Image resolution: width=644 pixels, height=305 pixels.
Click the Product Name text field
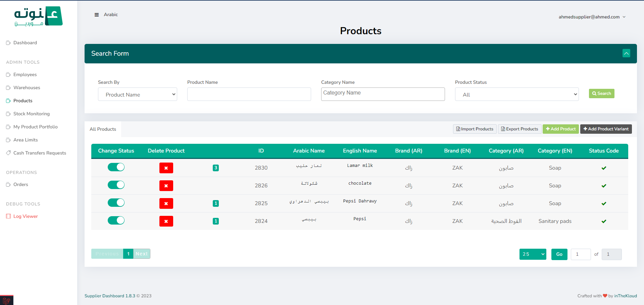249,95
